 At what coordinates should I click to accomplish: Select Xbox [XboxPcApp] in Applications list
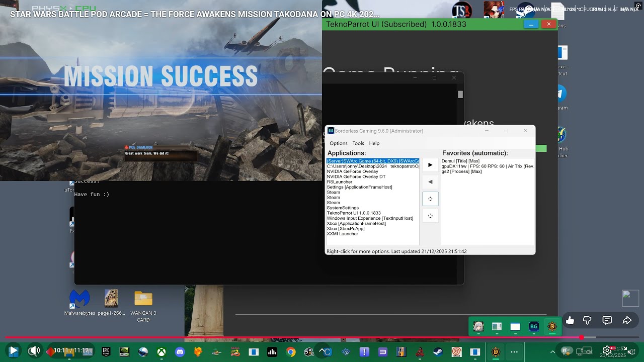point(346,229)
